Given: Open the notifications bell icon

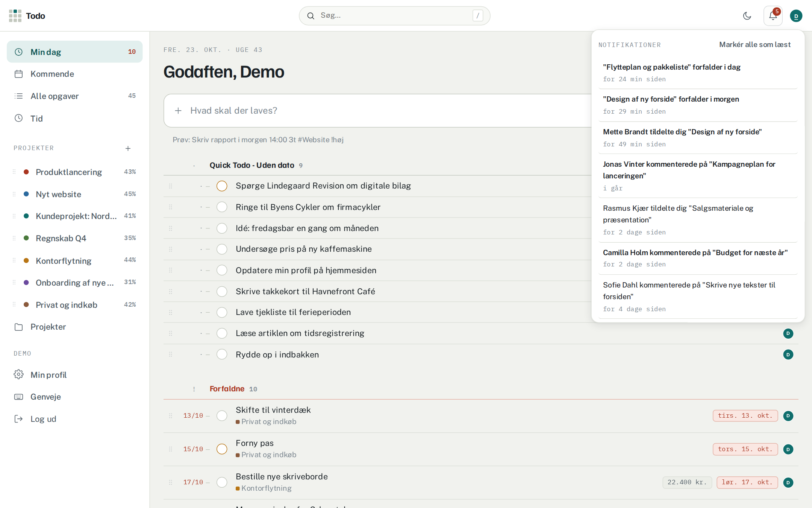Looking at the screenshot, I should coord(773,16).
